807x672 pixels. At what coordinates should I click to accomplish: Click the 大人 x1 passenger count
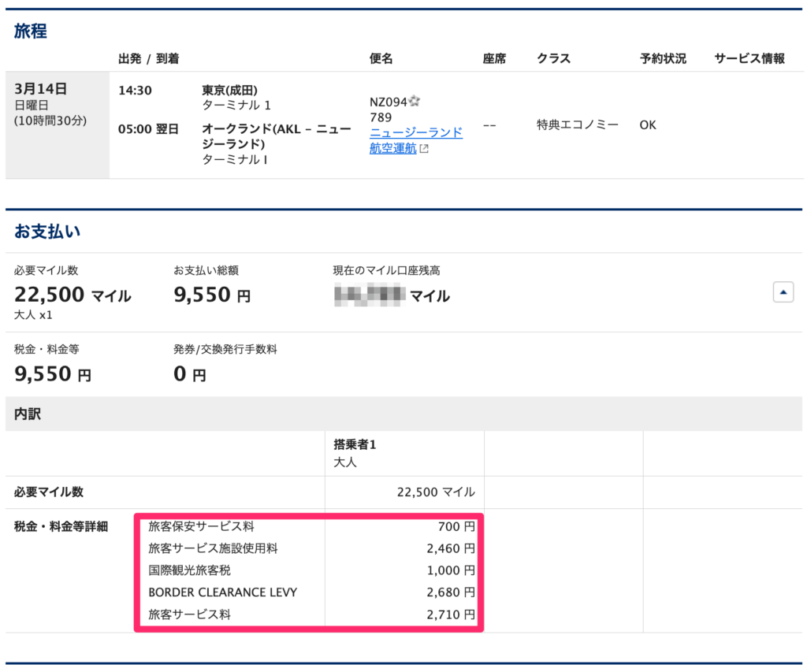(x=33, y=315)
